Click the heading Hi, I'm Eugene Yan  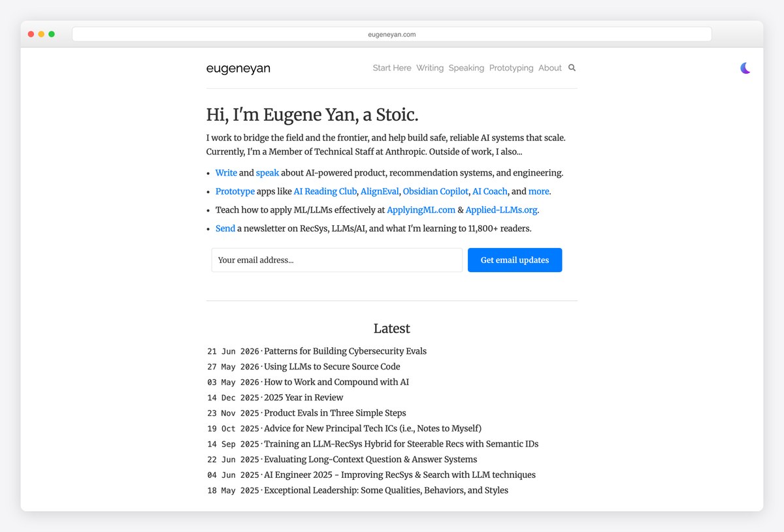312,115
